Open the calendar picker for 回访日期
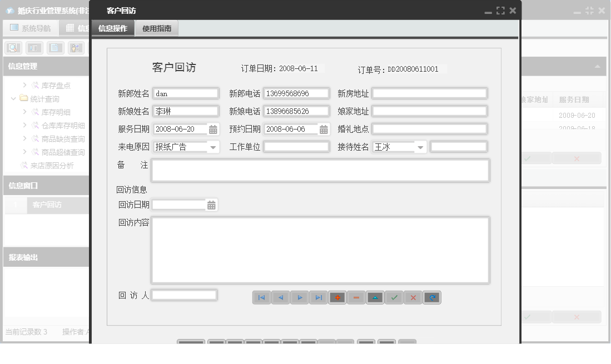This screenshot has height=364, width=611. [212, 205]
